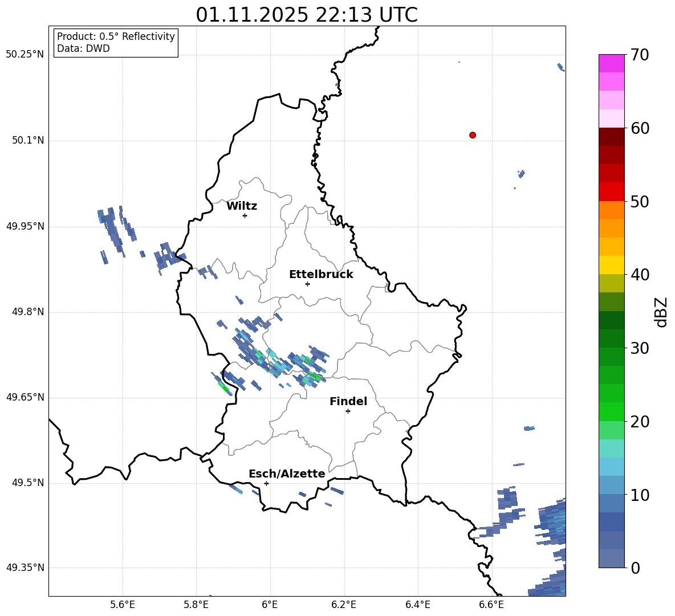Click the magenta top colorbar segment
Viewport: 675px width, 616px height.
(611, 63)
